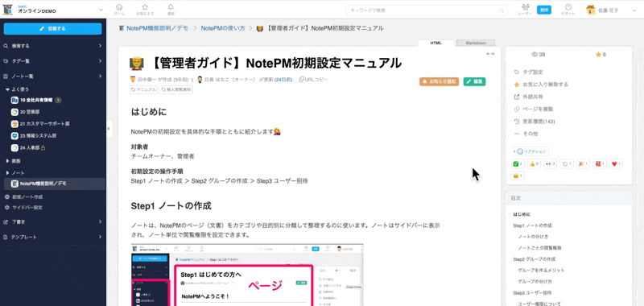The image size is (644, 306).
Task: Click お知らせ通知 orange button
Action: (x=439, y=82)
